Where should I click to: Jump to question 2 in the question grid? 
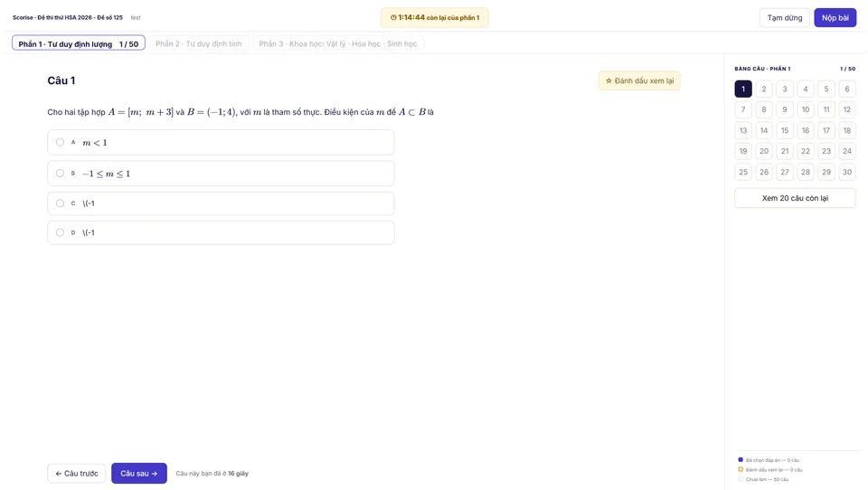764,89
